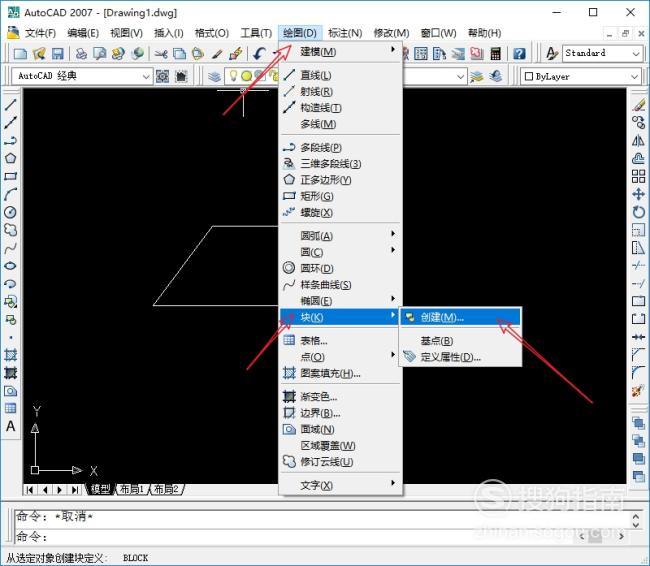Select the Circle tool in left toolbar
Image resolution: width=650 pixels, height=566 pixels.
pos(10,212)
